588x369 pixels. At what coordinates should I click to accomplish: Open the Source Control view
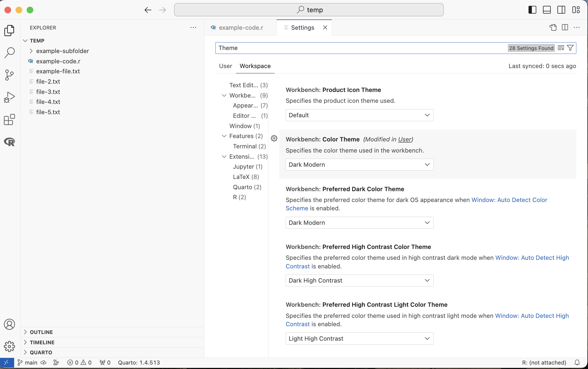coord(9,75)
